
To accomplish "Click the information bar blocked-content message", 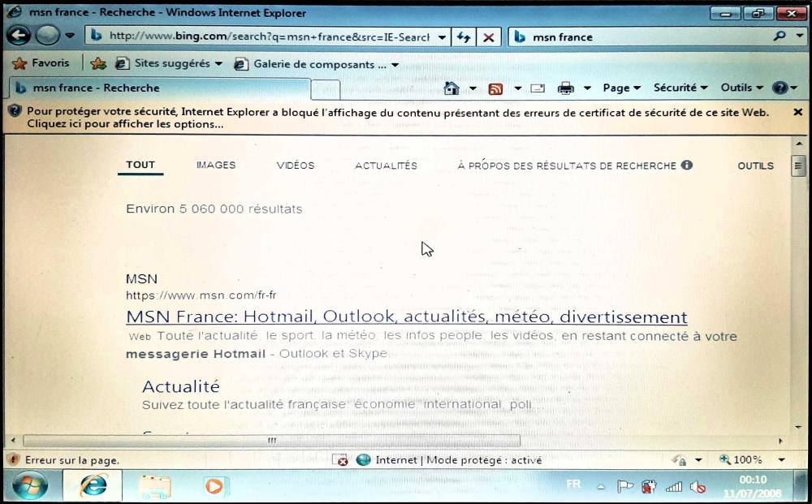I will (x=398, y=118).
